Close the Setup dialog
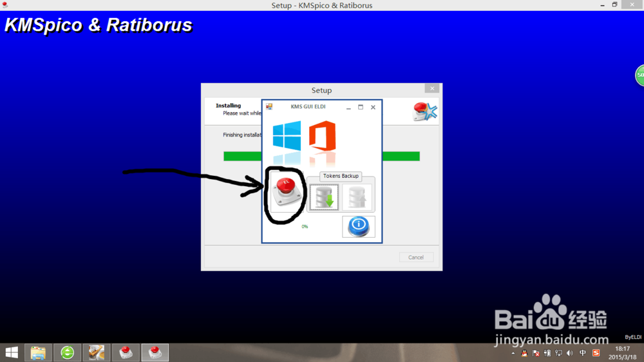This screenshot has width=644, height=362. click(x=432, y=88)
